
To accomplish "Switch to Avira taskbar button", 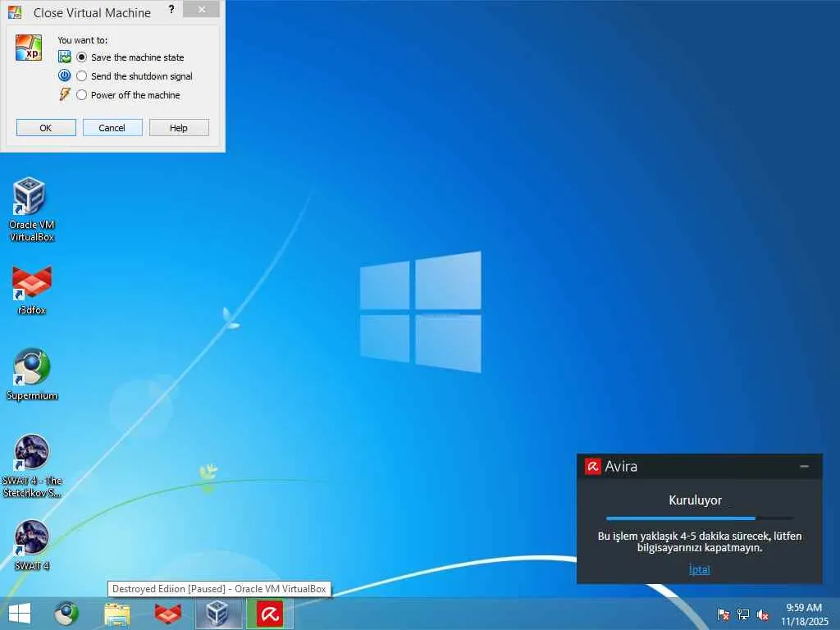I will click(269, 614).
